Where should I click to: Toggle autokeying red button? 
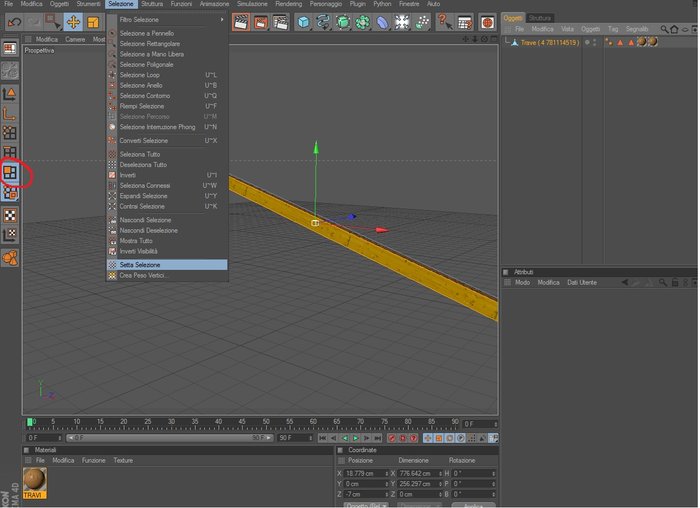403,438
